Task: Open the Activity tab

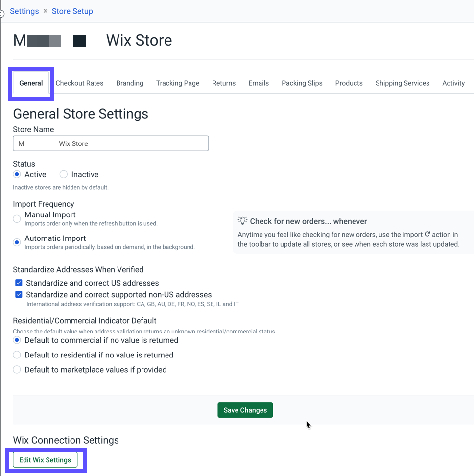Action: (453, 83)
